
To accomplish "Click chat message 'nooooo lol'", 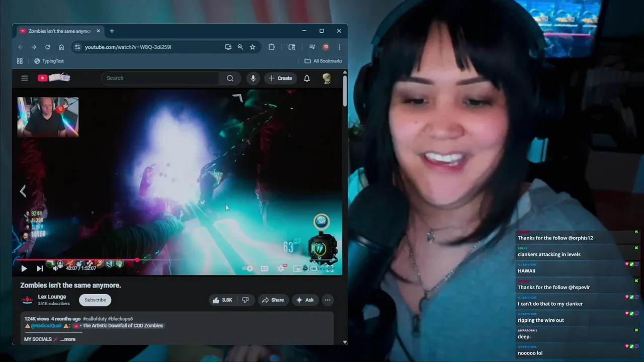I will click(530, 353).
